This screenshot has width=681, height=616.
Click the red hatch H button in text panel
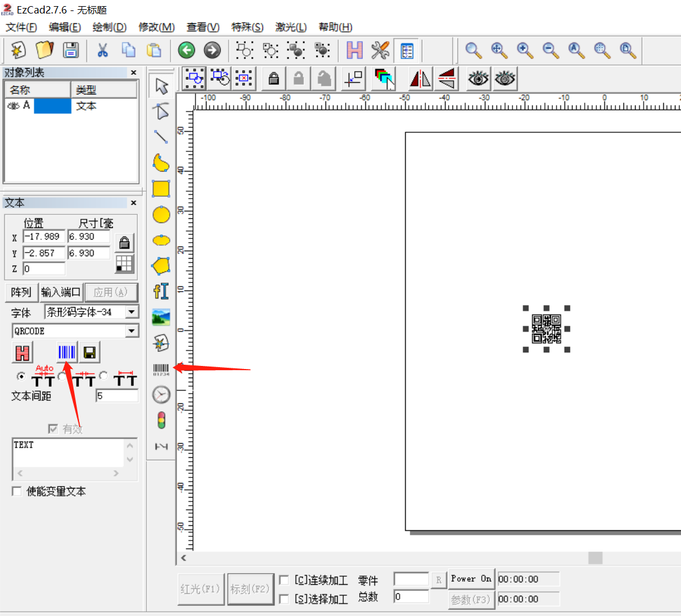23,353
